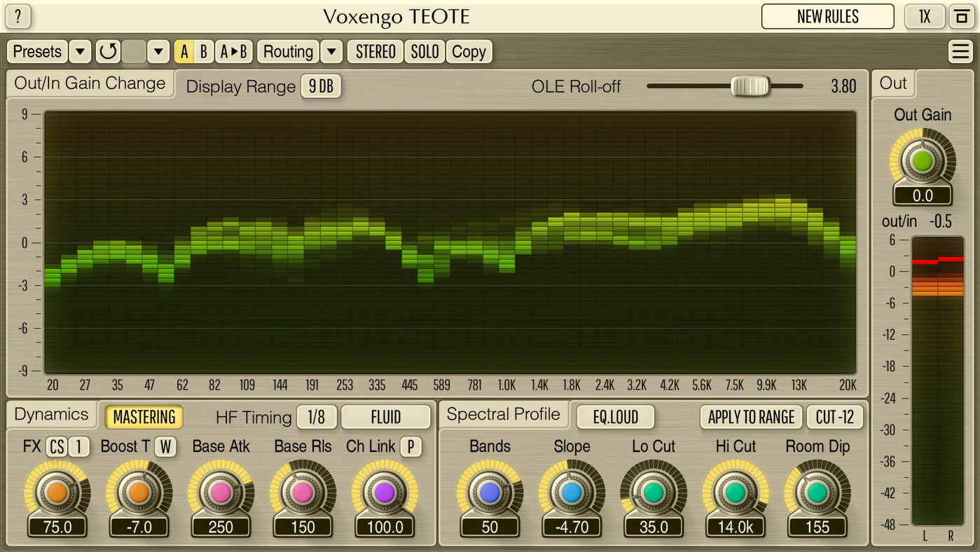Click the blue Bands knob

(x=490, y=492)
